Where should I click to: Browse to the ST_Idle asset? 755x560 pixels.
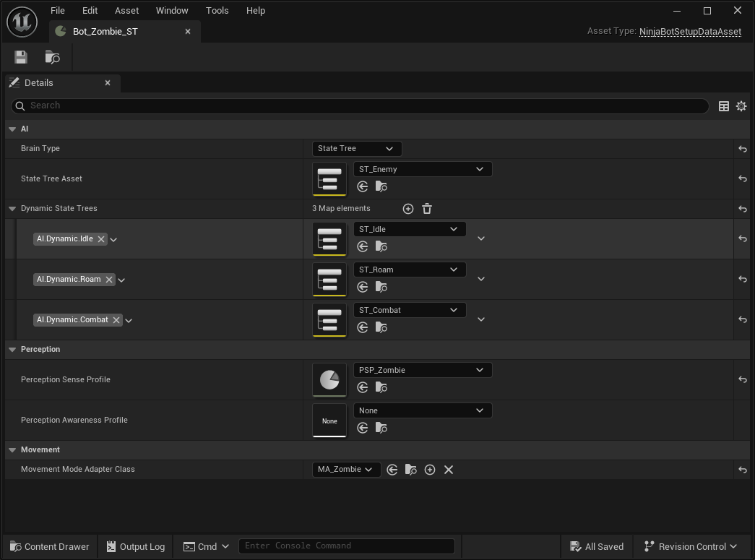(x=381, y=246)
